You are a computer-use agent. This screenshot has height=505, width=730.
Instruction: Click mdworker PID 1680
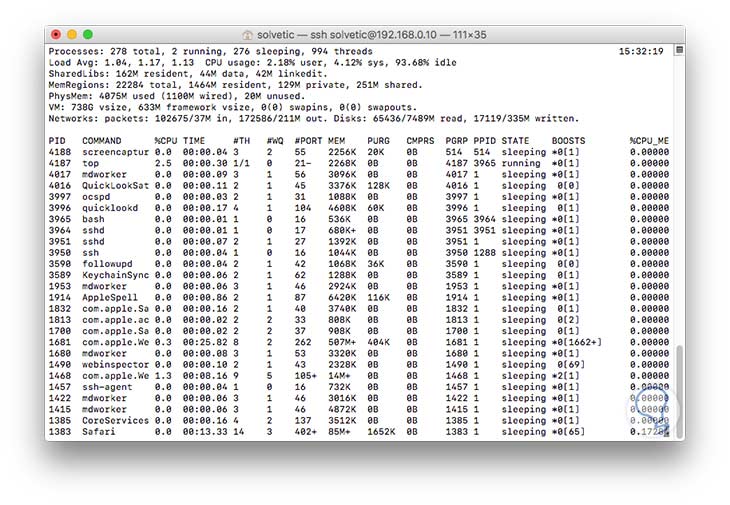click(x=60, y=353)
